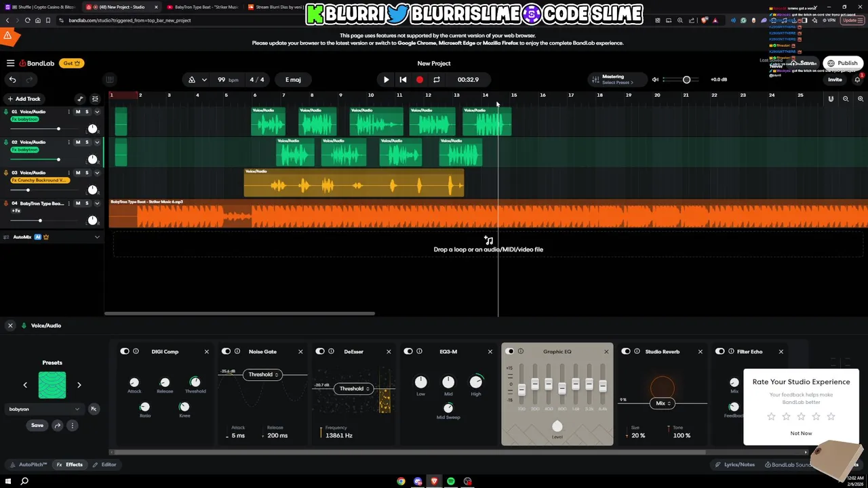Remove the Noise Gate effect
The width and height of the screenshot is (868, 488).
(300, 352)
